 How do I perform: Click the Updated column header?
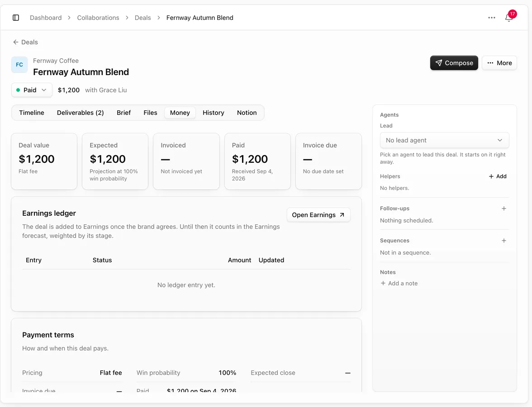(271, 260)
